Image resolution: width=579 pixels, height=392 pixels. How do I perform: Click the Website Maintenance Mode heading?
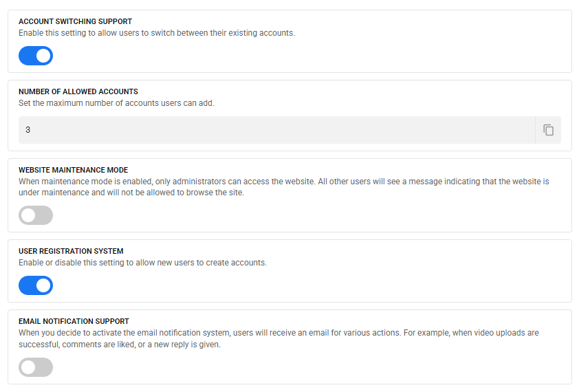[x=73, y=170]
